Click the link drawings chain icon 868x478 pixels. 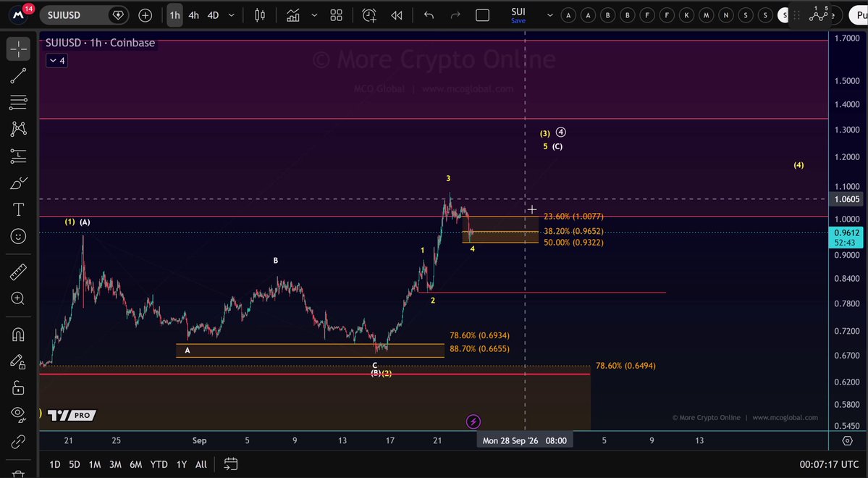[18, 442]
